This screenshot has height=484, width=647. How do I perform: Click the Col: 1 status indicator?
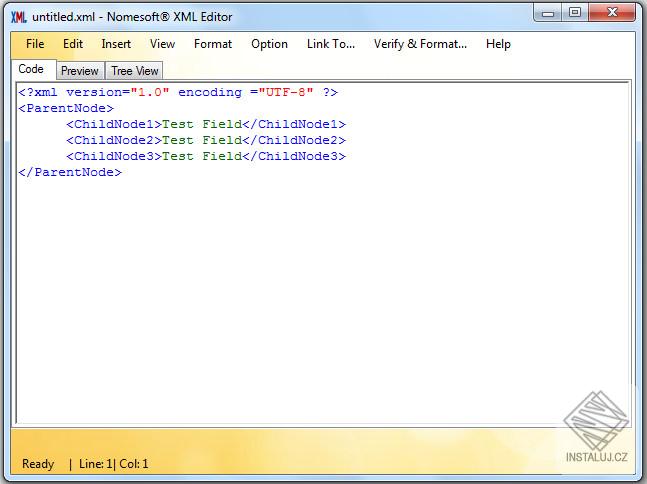134,464
